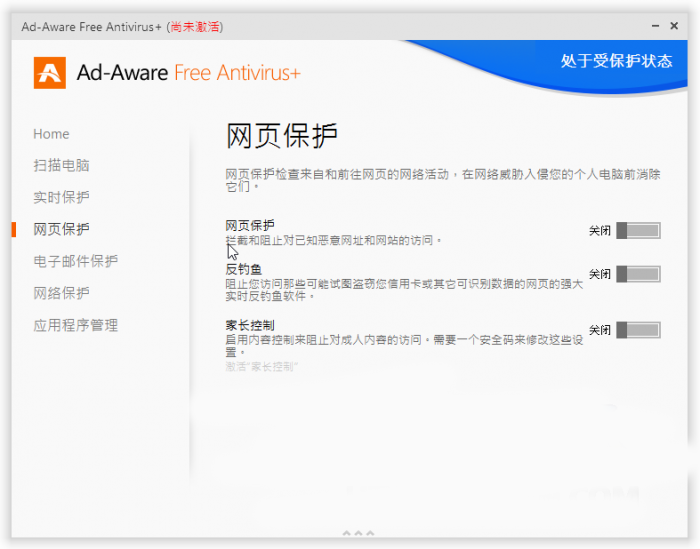This screenshot has width=700, height=549.
Task: Select 网页保护 in the left sidebar
Action: (x=61, y=229)
